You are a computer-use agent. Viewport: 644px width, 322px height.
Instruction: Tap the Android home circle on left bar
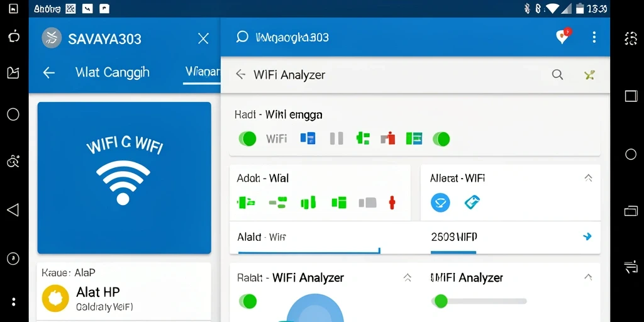(13, 114)
